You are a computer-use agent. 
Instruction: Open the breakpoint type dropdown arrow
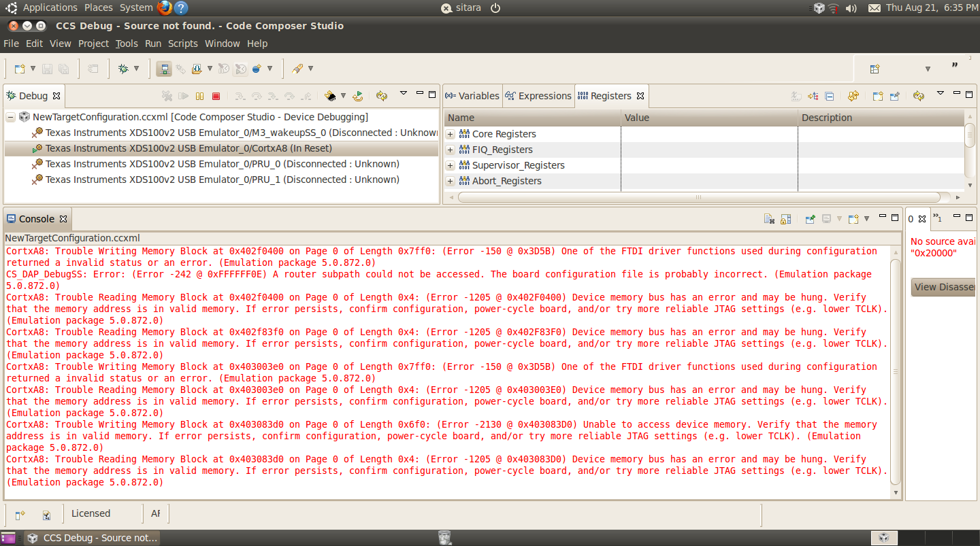coord(269,69)
